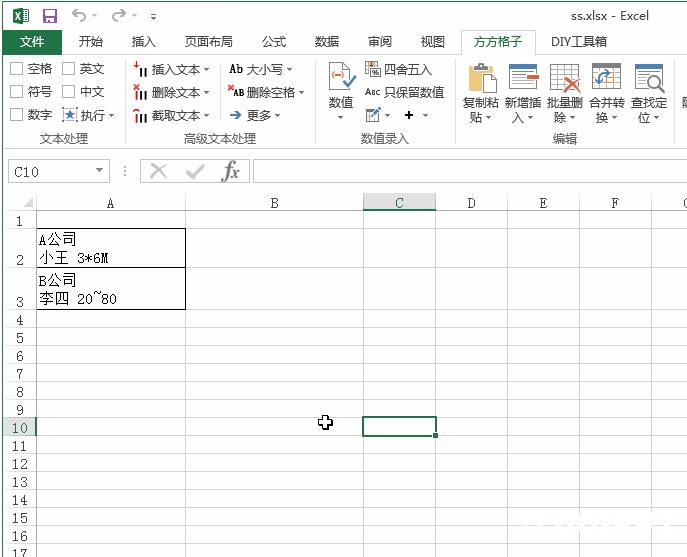Image resolution: width=687 pixels, height=557 pixels.
Task: Click the 查找定位 magnifier icon
Action: click(x=649, y=78)
